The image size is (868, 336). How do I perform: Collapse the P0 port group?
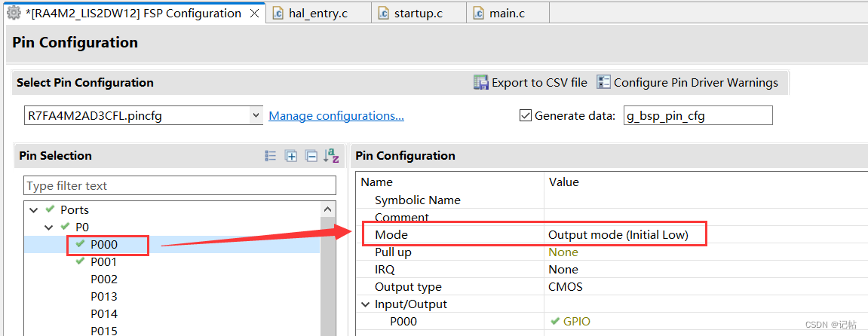[x=49, y=227]
